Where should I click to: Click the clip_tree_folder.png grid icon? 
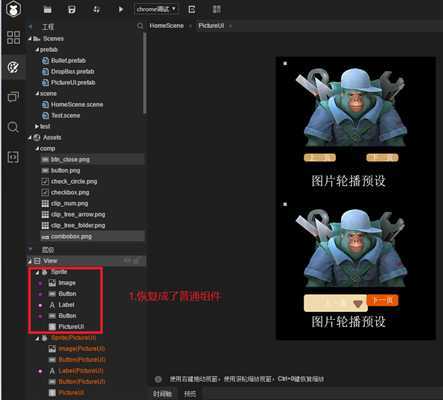(45, 226)
